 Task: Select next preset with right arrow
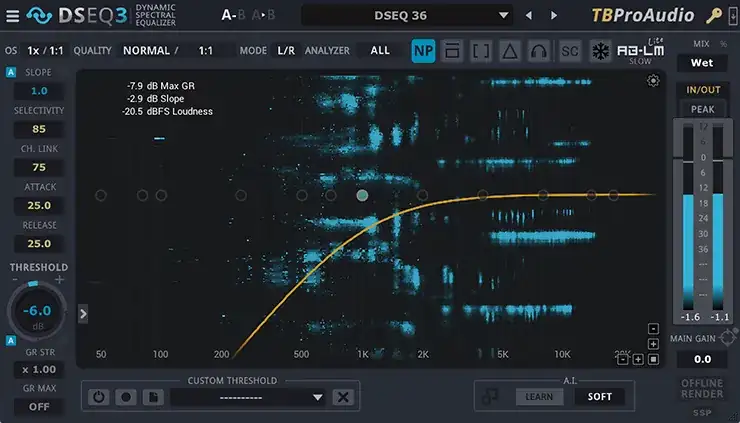[x=554, y=16]
